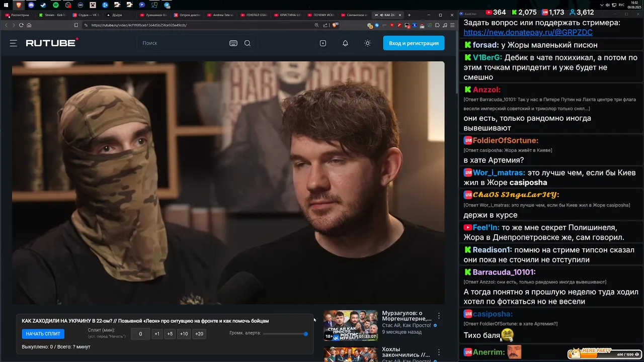Open Discord in the taskbar
Screen dimensions: 644x362
[x=31, y=5]
